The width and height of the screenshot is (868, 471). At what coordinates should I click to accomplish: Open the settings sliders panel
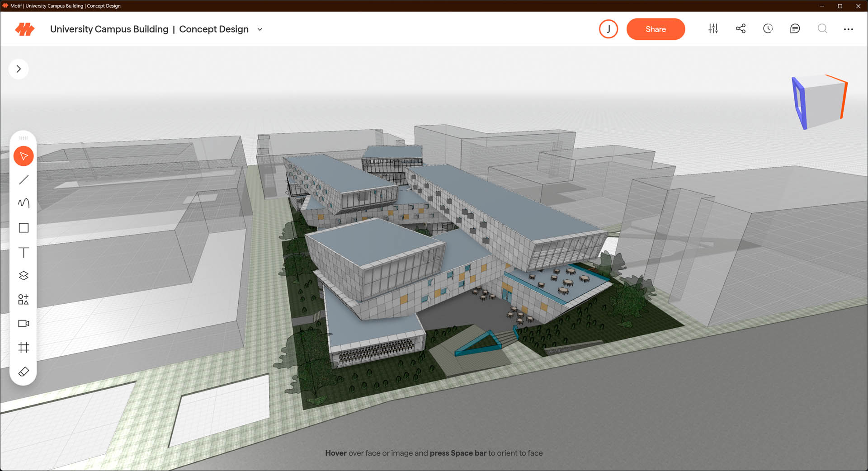click(x=713, y=29)
